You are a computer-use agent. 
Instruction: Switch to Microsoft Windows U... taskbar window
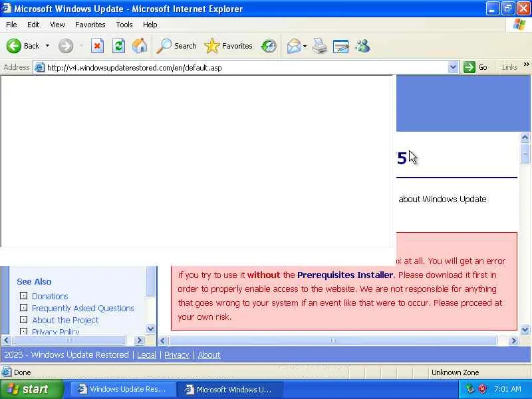pos(229,389)
